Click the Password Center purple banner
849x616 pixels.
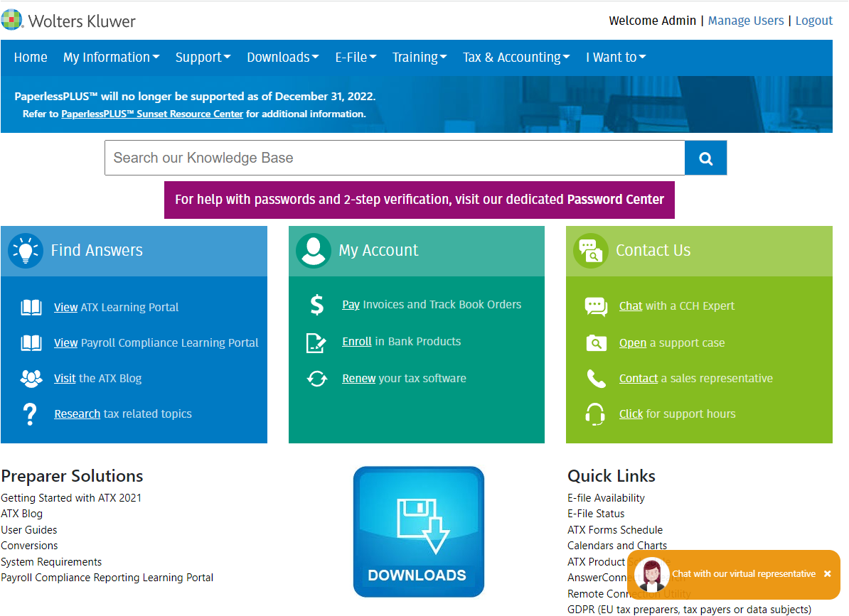(x=419, y=200)
